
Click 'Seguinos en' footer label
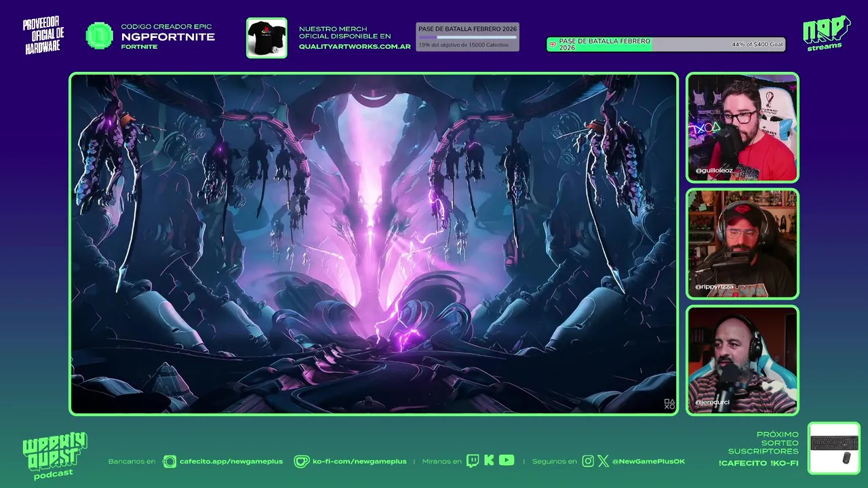555,462
